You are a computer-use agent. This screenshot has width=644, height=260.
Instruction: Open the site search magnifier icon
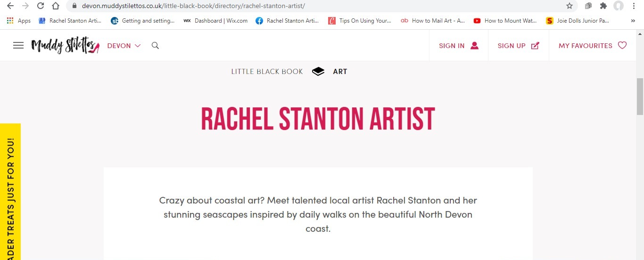pyautogui.click(x=155, y=46)
